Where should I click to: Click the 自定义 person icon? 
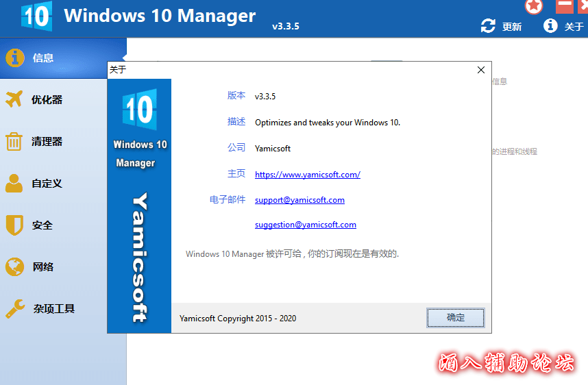point(14,184)
